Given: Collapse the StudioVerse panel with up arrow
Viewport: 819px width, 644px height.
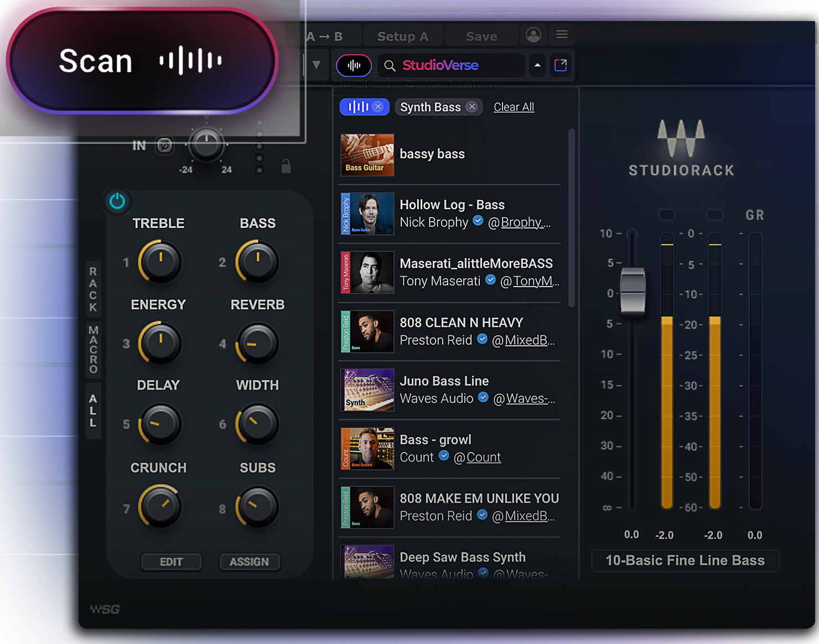Looking at the screenshot, I should click(537, 65).
